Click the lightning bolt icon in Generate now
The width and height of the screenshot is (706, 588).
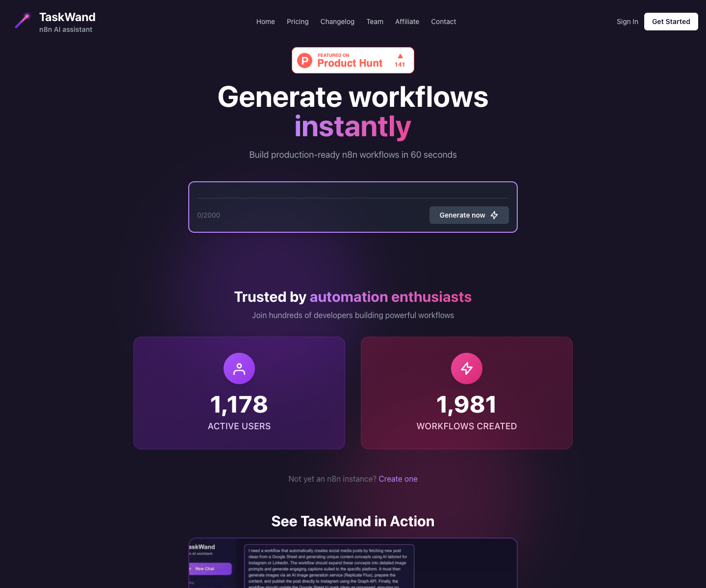pyautogui.click(x=494, y=215)
